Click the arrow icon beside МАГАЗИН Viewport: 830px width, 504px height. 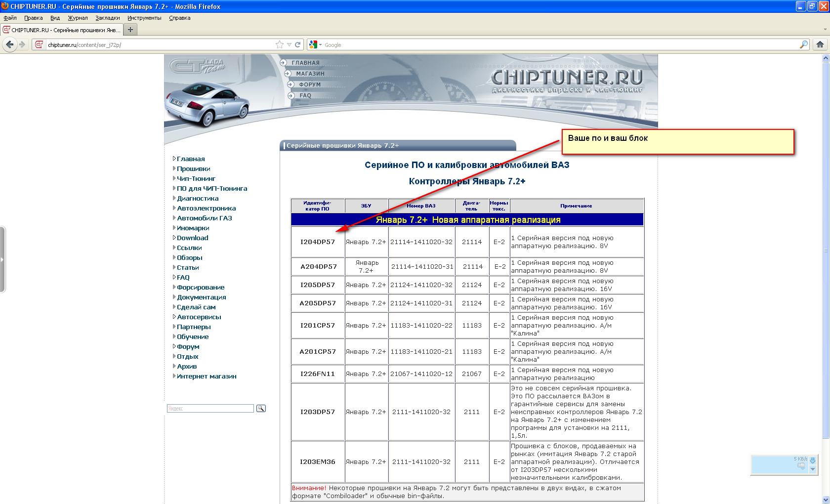(288, 74)
